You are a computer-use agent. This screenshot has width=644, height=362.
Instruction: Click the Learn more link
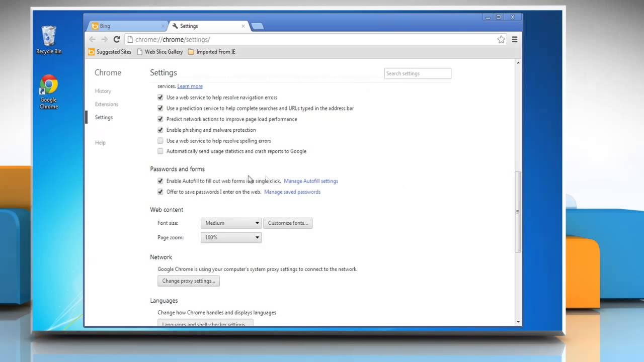pyautogui.click(x=190, y=86)
